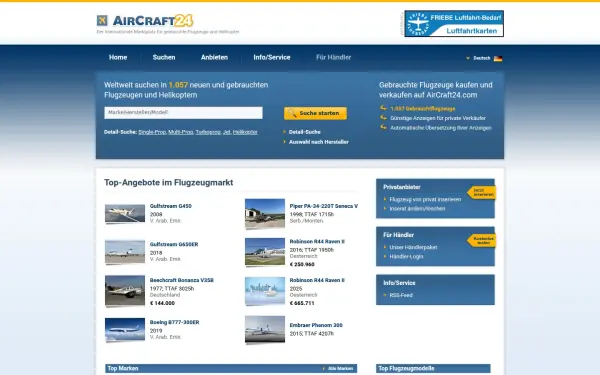Image resolution: width=600 pixels, height=375 pixels.
Task: Click the 1.057 Gebrauchtflugzeuge link
Action: pyautogui.click(x=422, y=109)
